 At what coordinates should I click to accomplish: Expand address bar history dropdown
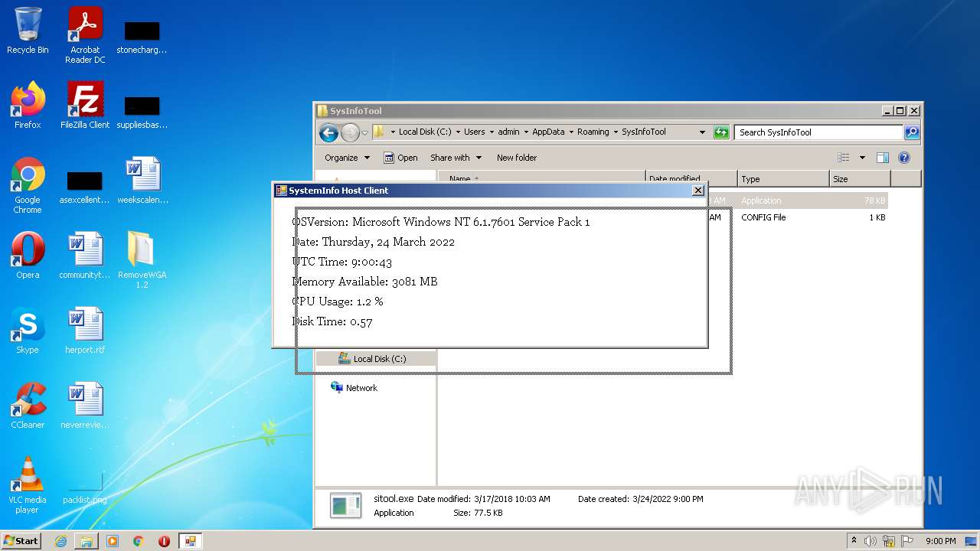[702, 132]
